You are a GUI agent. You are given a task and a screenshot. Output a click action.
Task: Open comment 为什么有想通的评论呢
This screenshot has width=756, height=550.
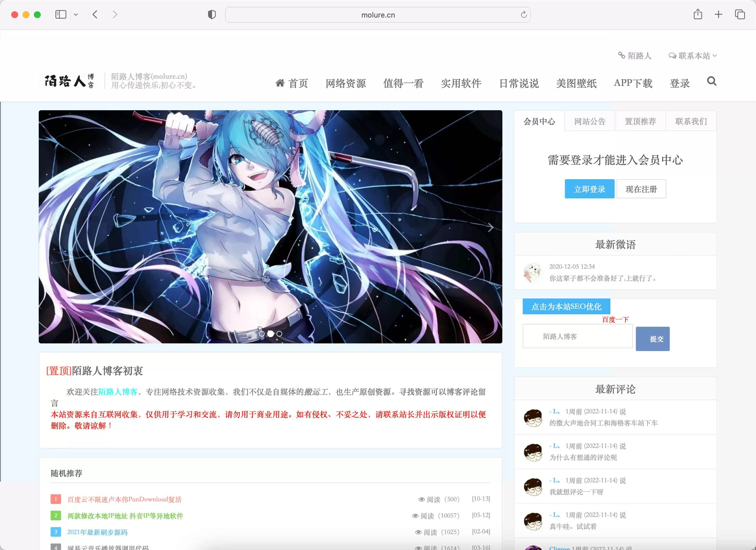(583, 457)
